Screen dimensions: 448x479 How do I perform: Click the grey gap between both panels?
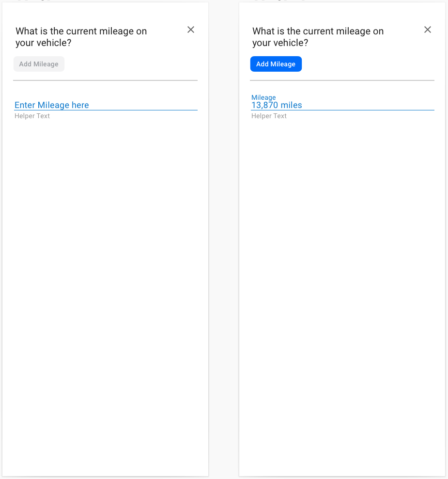click(x=224, y=242)
